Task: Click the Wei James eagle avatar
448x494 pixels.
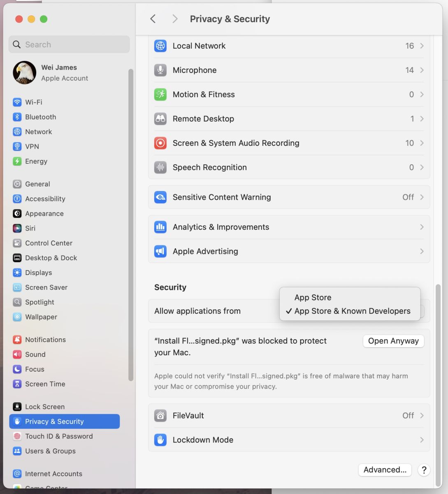Action: pyautogui.click(x=25, y=72)
